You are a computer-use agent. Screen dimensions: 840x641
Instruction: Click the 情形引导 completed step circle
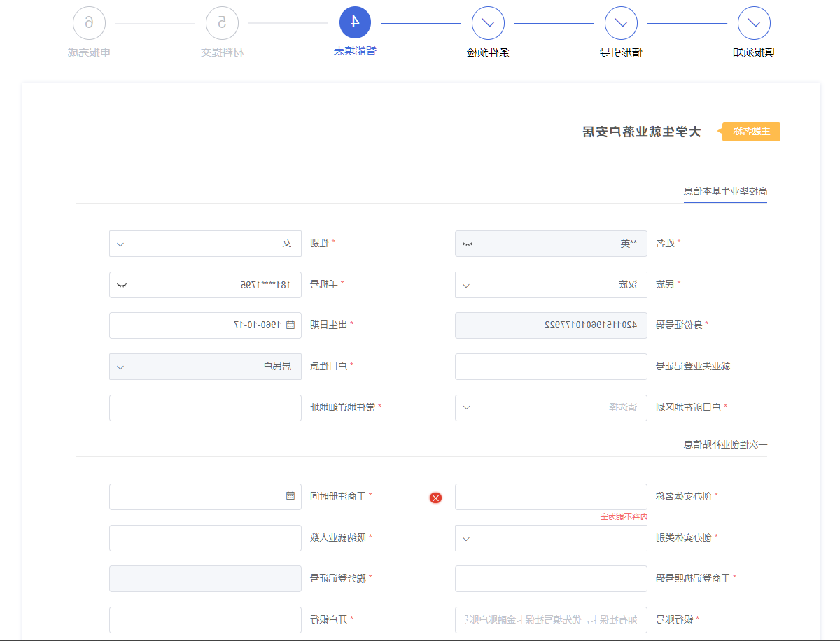(x=621, y=23)
